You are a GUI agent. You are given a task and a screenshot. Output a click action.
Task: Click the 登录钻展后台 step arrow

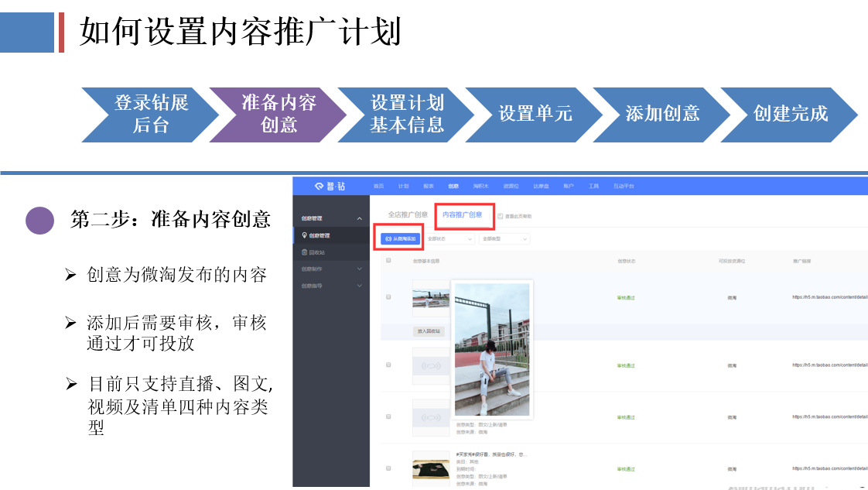[151, 115]
